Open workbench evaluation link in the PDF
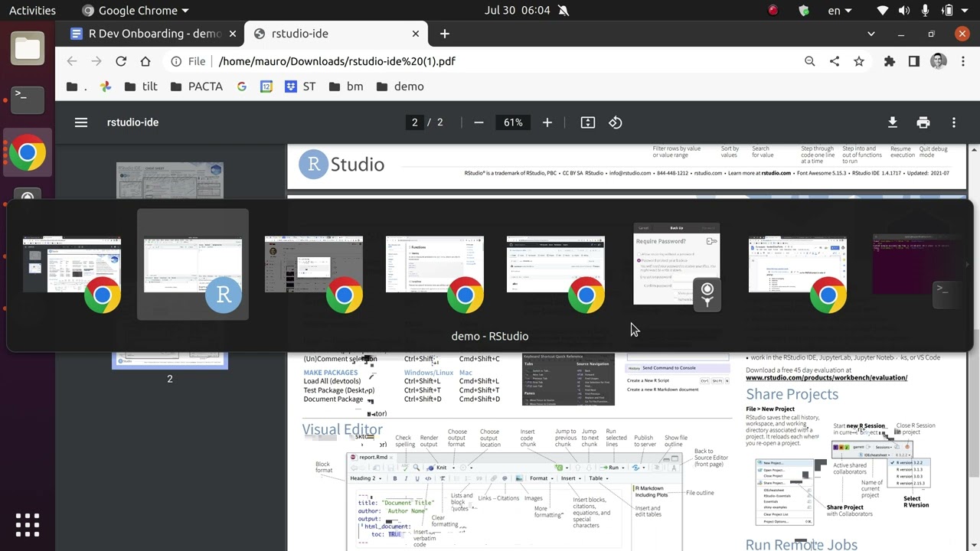Screen dimensions: 980x551 tap(826, 377)
